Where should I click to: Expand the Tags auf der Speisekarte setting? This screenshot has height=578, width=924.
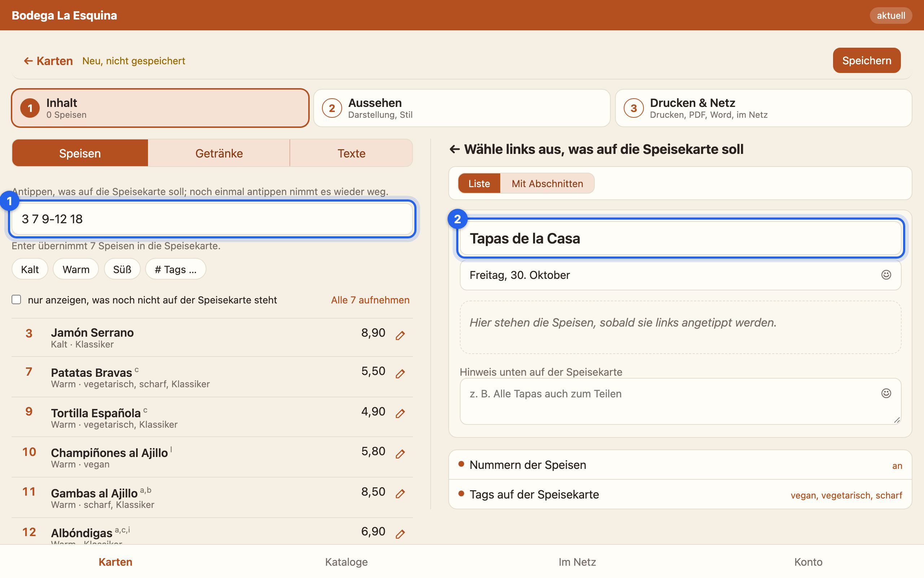[680, 495]
